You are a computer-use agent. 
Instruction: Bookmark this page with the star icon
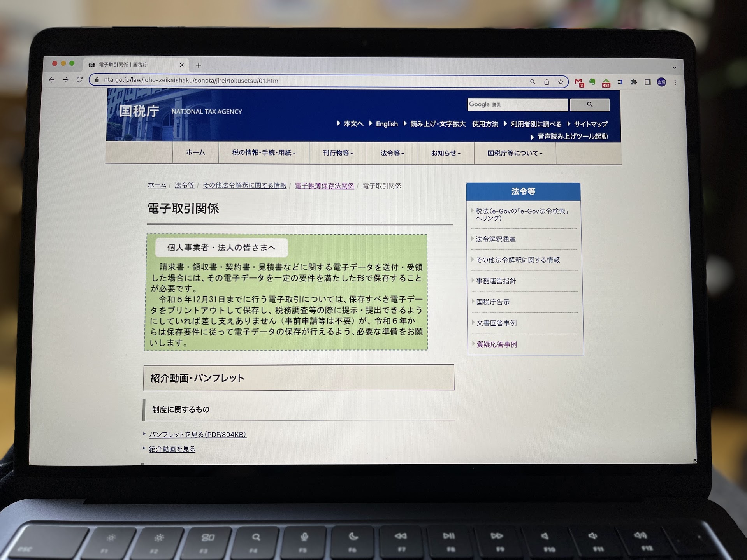tap(560, 82)
